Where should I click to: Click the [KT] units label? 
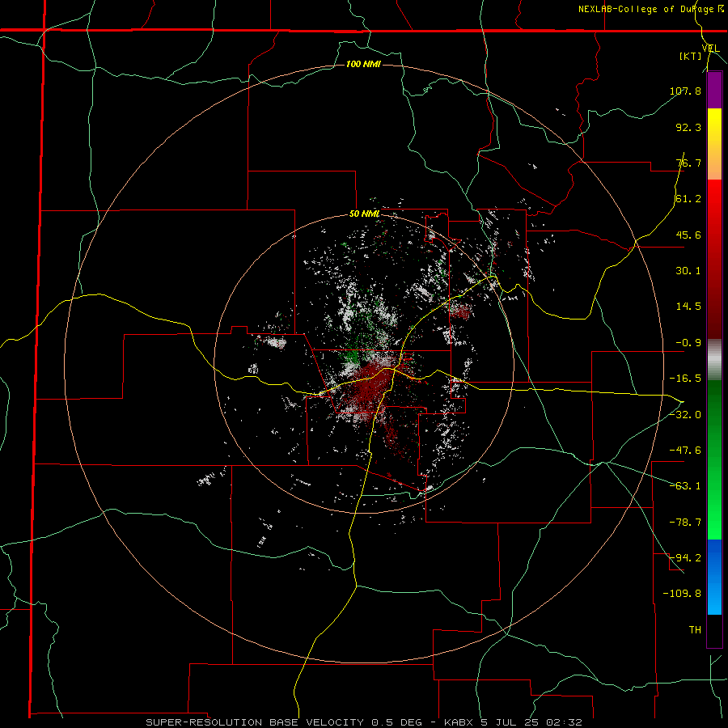pyautogui.click(x=691, y=56)
